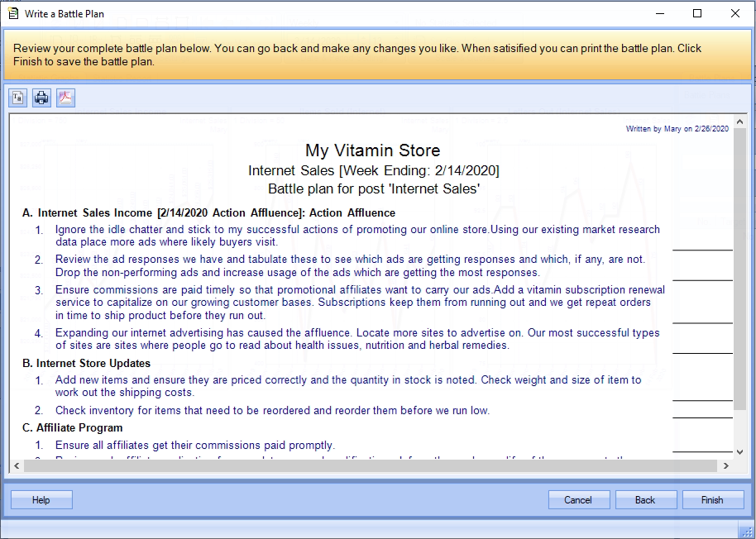This screenshot has height=539, width=756.
Task: Click 'Check inventory for items' step text
Action: pos(272,410)
